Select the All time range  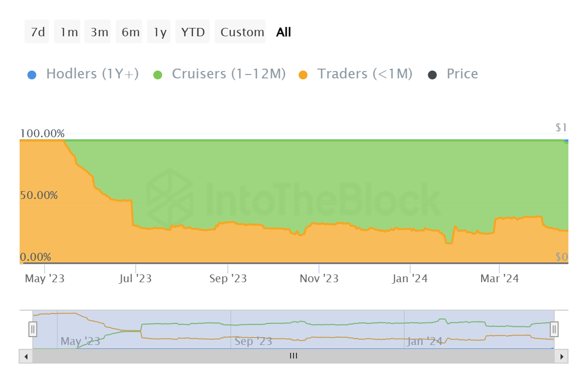tap(284, 32)
